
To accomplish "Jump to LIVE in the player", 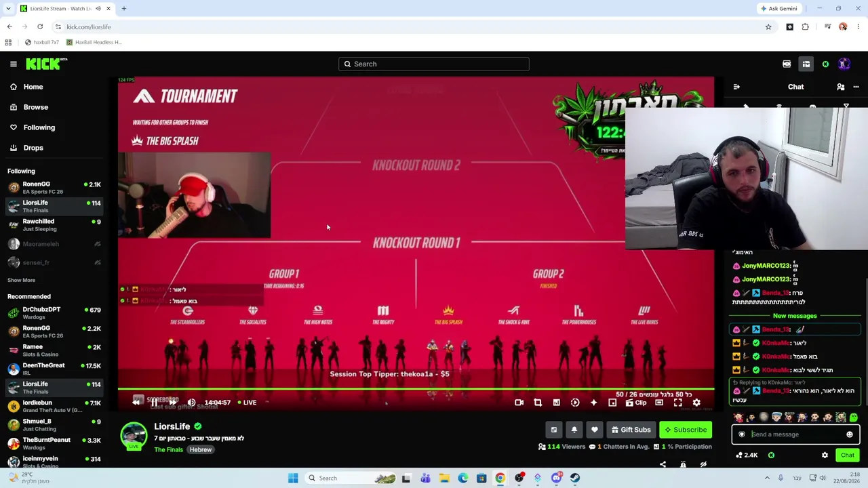I will [247, 403].
